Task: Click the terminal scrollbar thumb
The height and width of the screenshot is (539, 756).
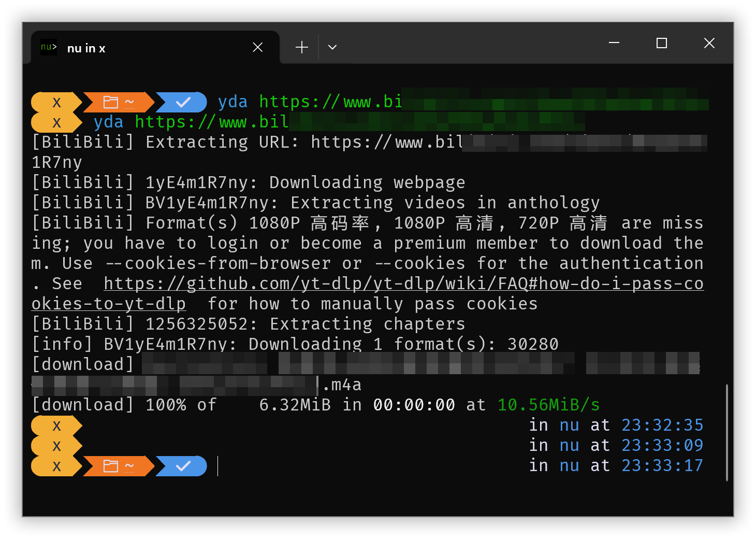Action: tap(727, 433)
